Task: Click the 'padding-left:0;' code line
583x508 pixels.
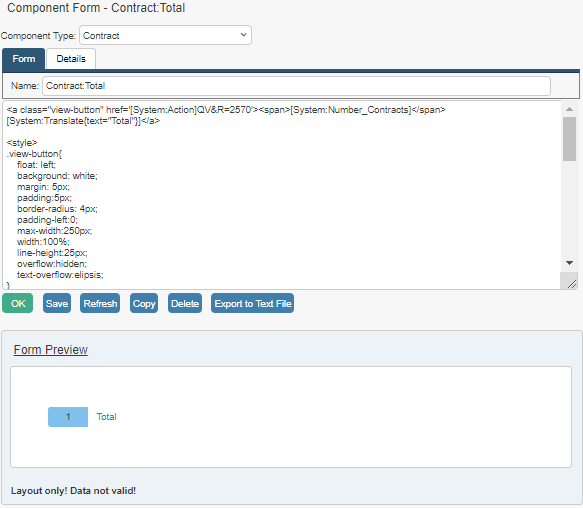Action: [47, 220]
